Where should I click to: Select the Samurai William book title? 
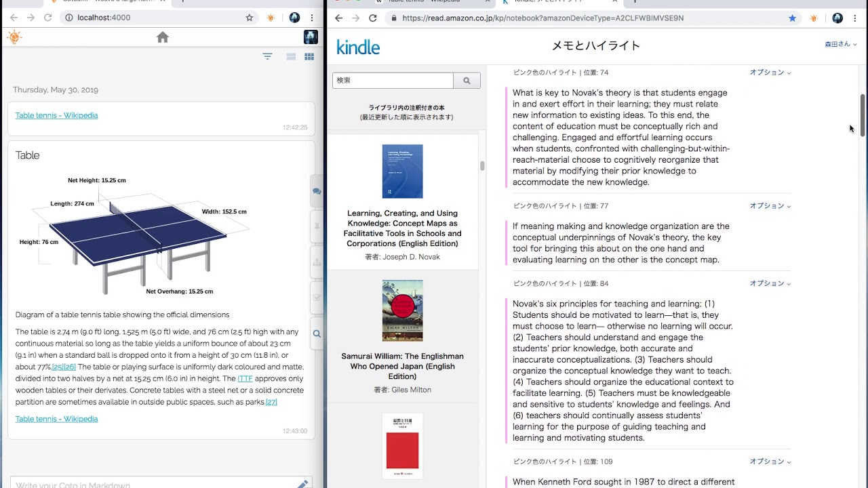402,366
